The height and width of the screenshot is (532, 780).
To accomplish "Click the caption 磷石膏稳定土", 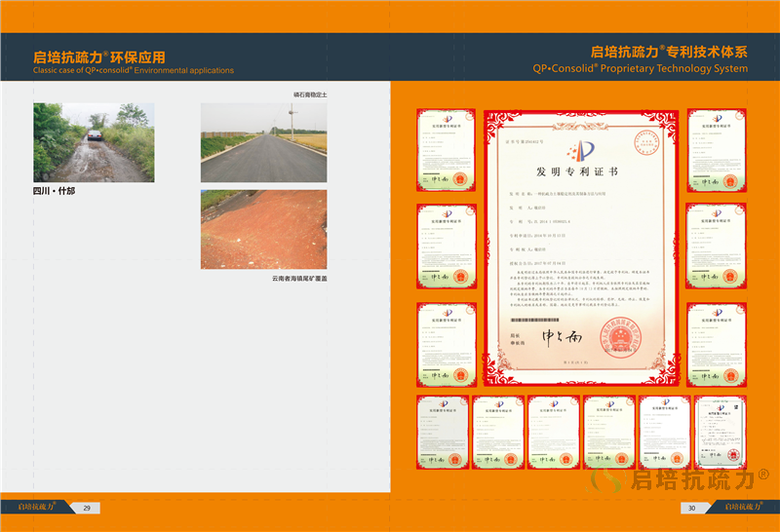I will pyautogui.click(x=310, y=95).
